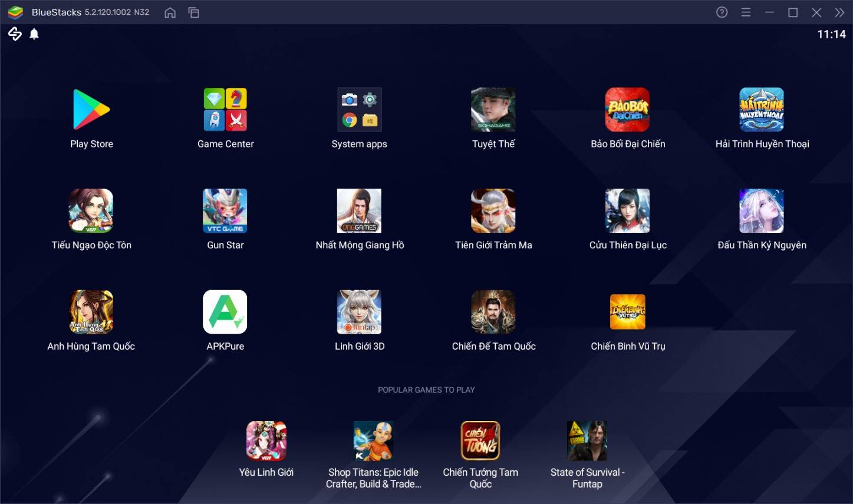
Task: Open Tiên Giới Trảm Ma
Action: click(493, 211)
